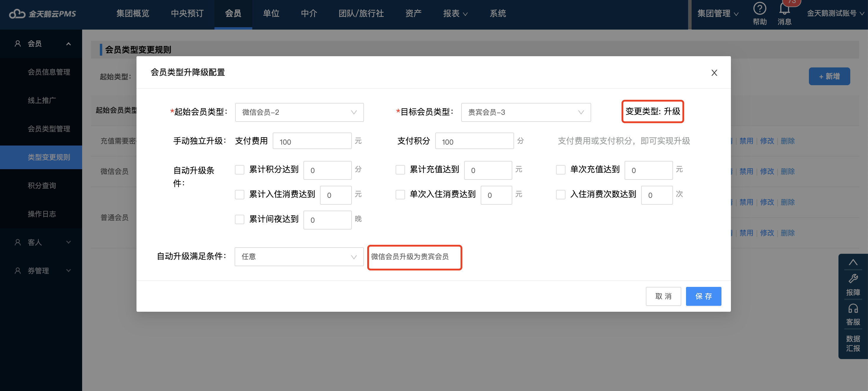Open the 目标会员类型 dropdown
The width and height of the screenshot is (868, 391).
(526, 112)
